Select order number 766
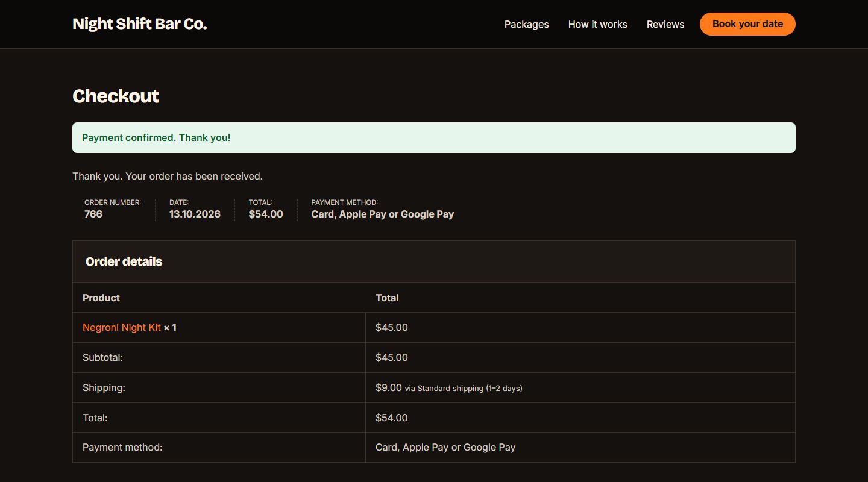 pos(93,214)
